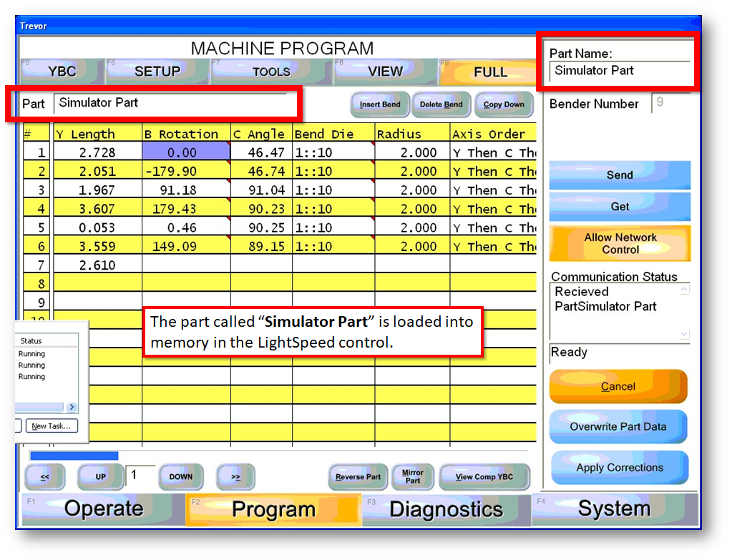Viewport: 732px width, 560px height.
Task: Toggle Allow Network Control
Action: [x=620, y=244]
